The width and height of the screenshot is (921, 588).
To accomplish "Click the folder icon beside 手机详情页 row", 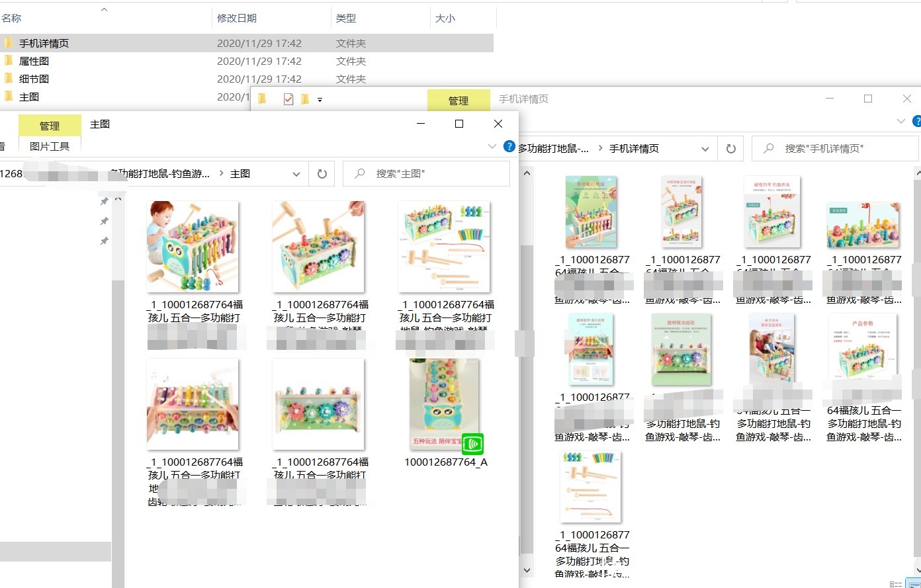I will [8, 43].
